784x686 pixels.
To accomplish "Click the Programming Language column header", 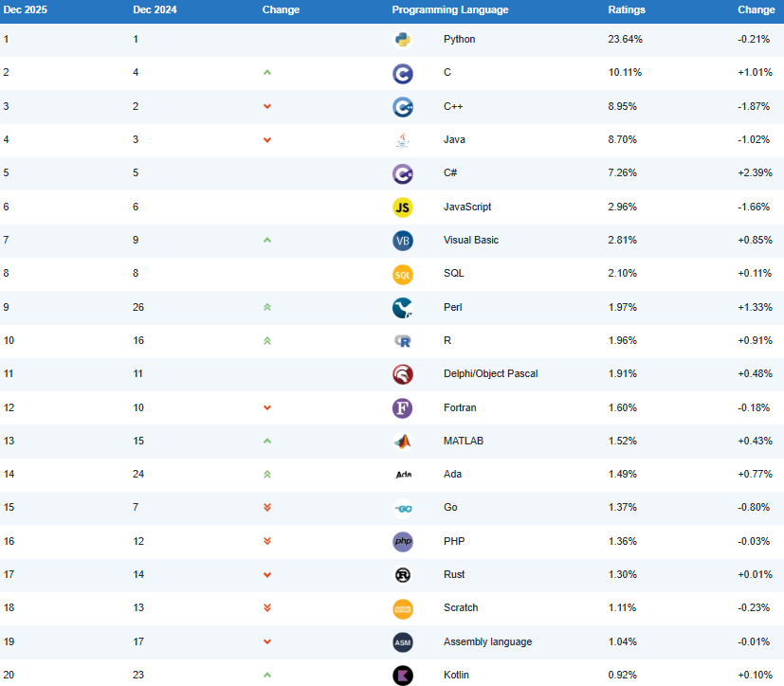I will click(x=450, y=10).
